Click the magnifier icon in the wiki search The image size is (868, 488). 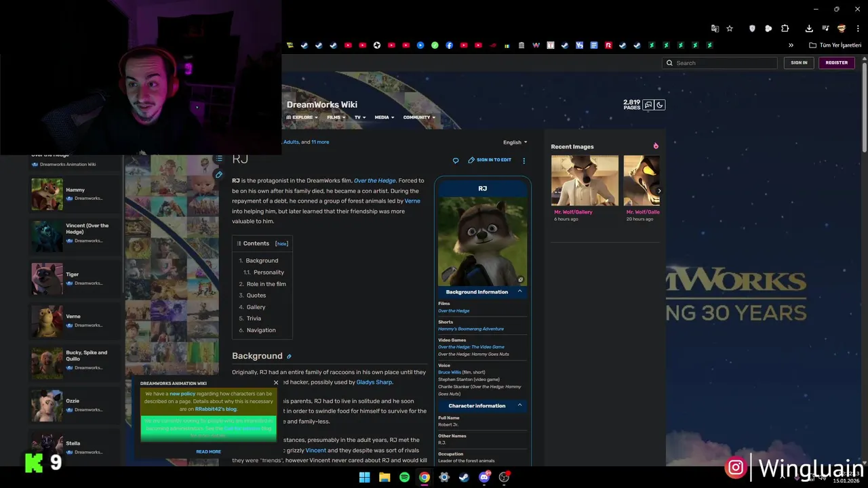pos(669,63)
